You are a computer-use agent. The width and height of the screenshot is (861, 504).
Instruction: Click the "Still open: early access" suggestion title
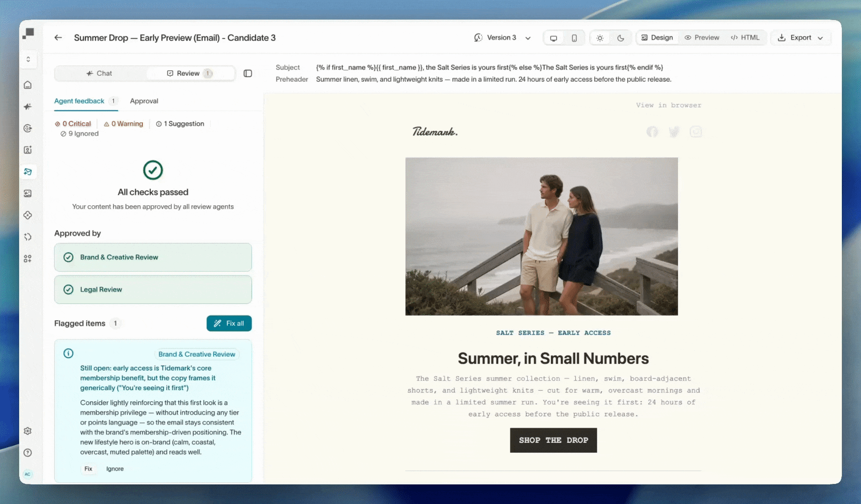148,378
